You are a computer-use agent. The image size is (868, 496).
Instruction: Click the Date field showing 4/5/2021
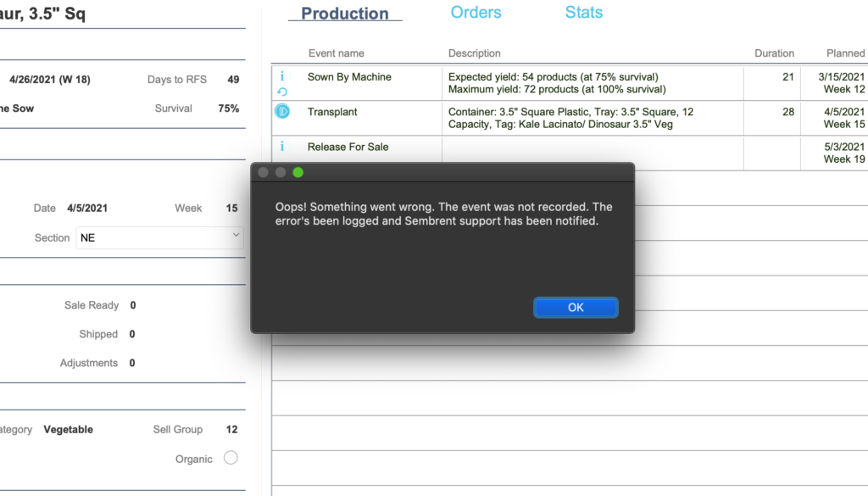(87, 208)
